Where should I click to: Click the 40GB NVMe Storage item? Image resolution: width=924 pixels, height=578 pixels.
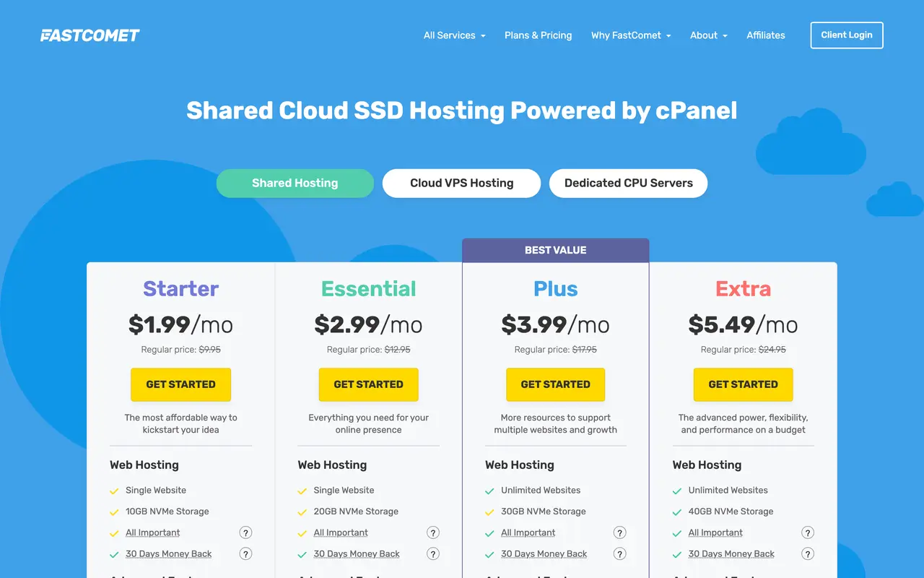click(x=731, y=512)
